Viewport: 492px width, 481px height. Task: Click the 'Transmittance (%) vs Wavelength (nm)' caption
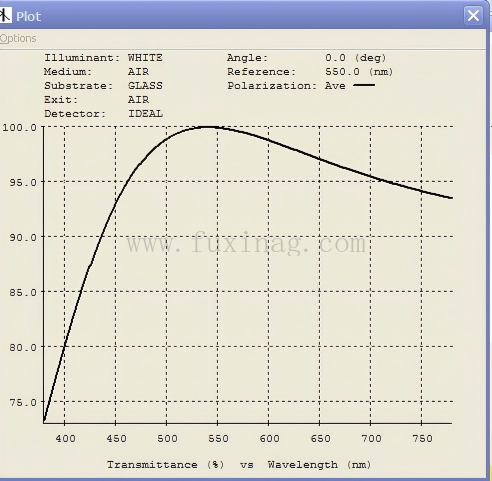coord(239,465)
